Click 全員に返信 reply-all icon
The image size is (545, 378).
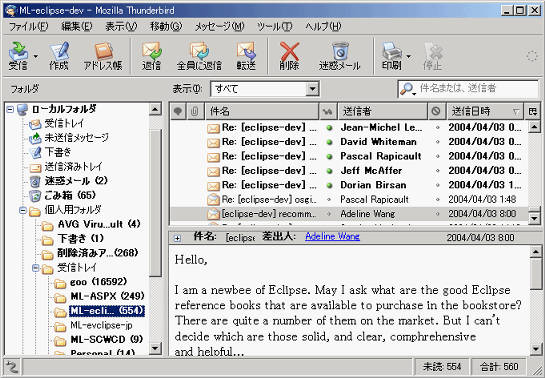[199, 56]
